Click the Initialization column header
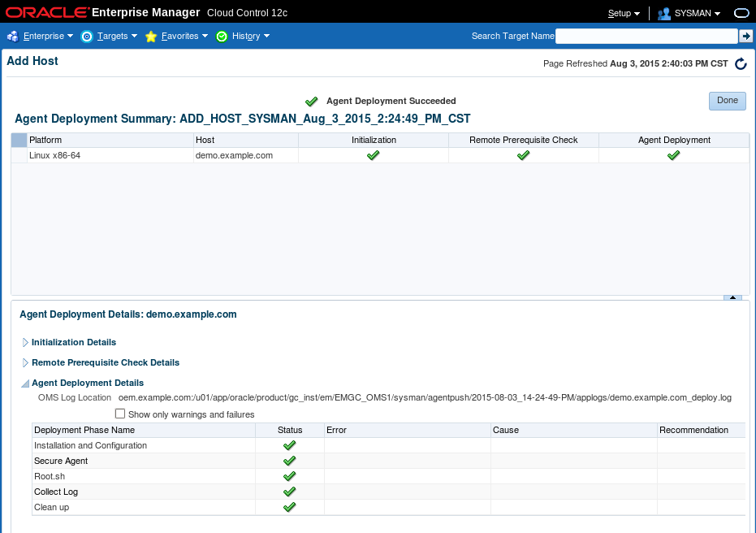This screenshot has height=533, width=756. [374, 141]
